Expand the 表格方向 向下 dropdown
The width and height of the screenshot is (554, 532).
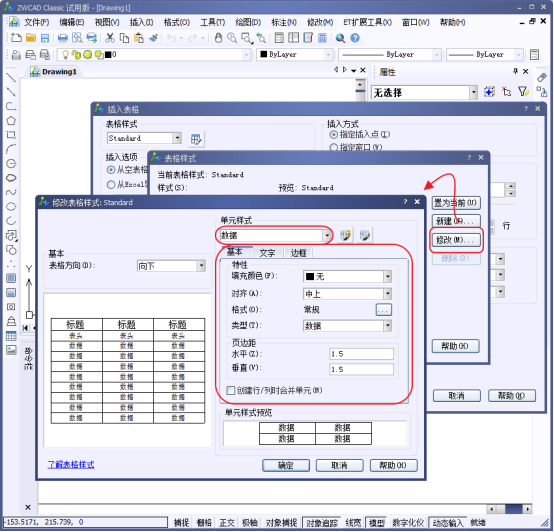tap(201, 266)
